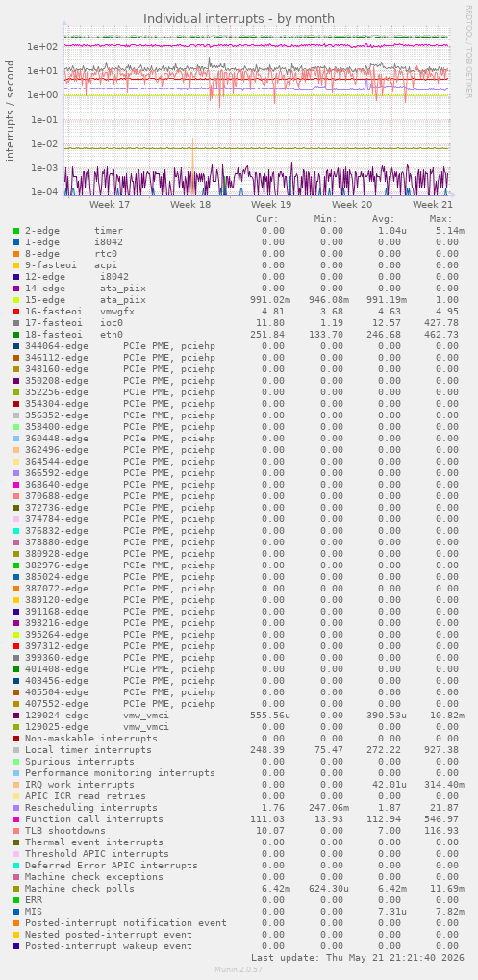Click the purple swatch for 129024-edge vmw_vmci
This screenshot has width=478, height=980.
coord(16,715)
